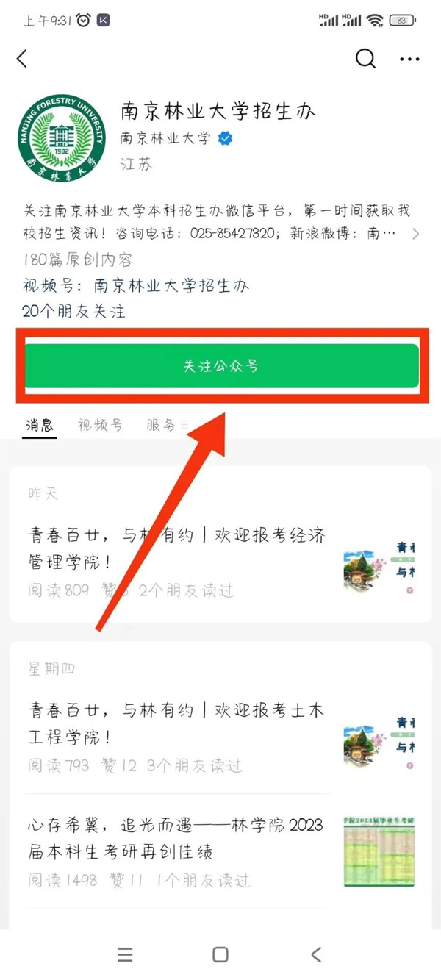
Task: Open video channel link 南京林业大学招生办
Action: point(171,286)
